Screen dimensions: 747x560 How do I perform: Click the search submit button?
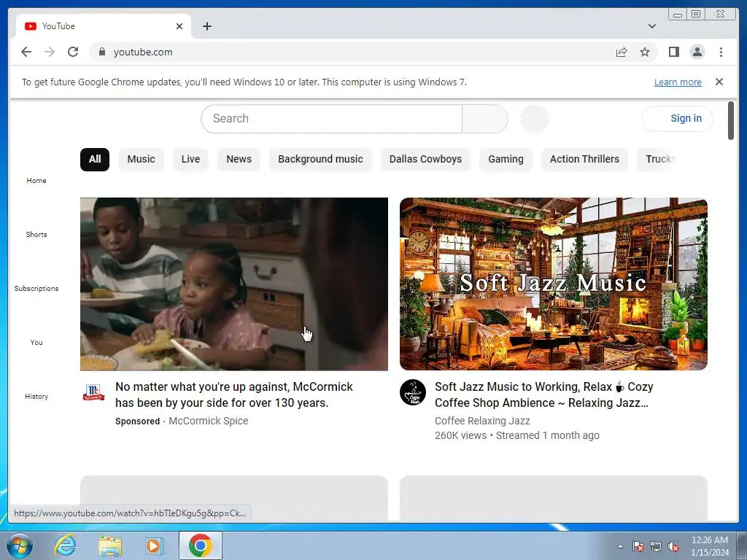484,119
